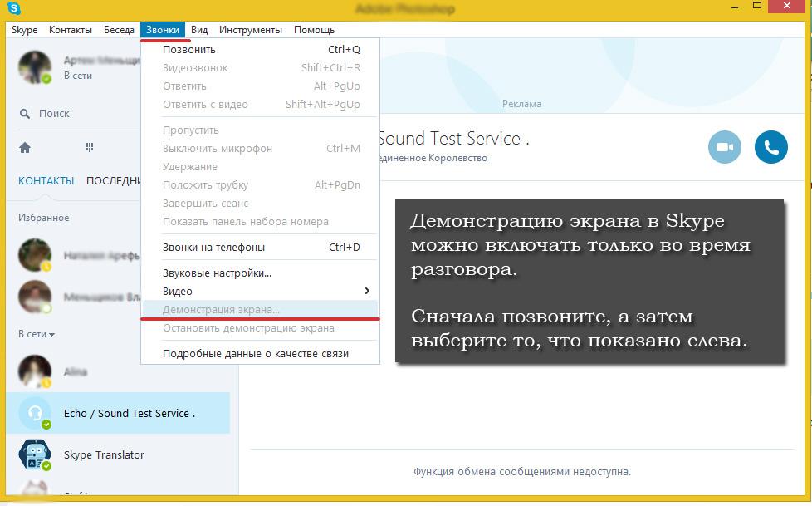
Task: Open the Помощь menu
Action: tap(315, 30)
